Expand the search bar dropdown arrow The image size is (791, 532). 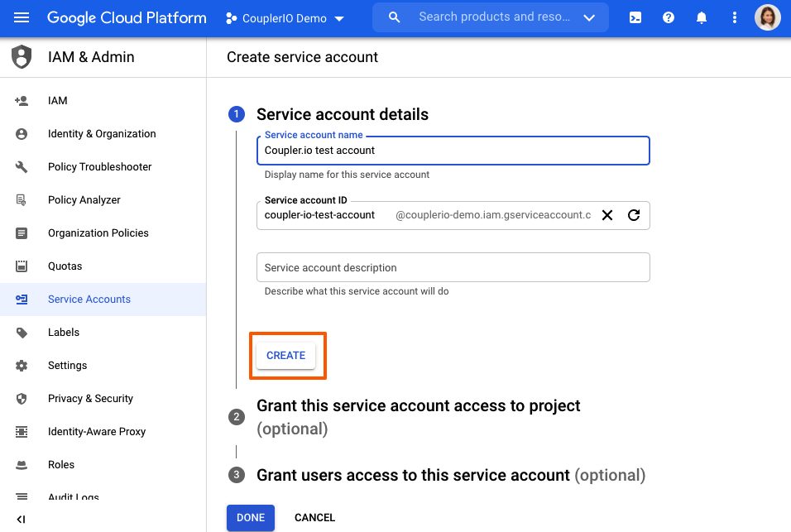click(x=589, y=17)
